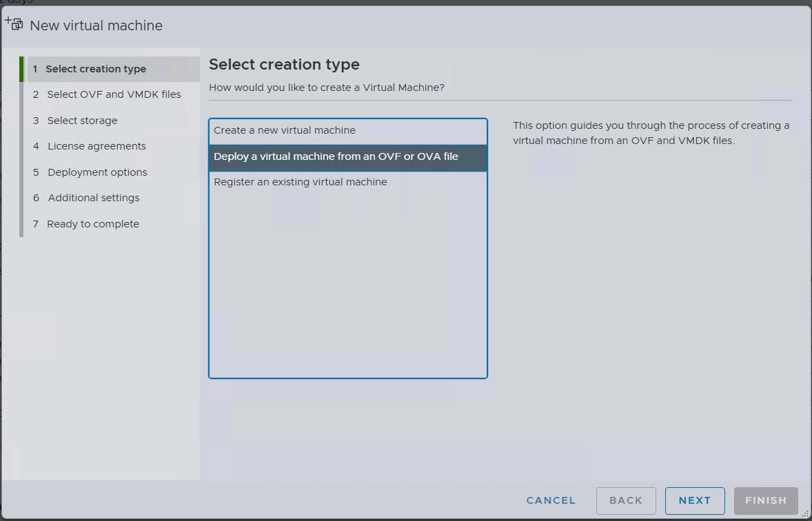812x521 pixels.
Task: Click the New virtual machine title icon
Action: 14,24
